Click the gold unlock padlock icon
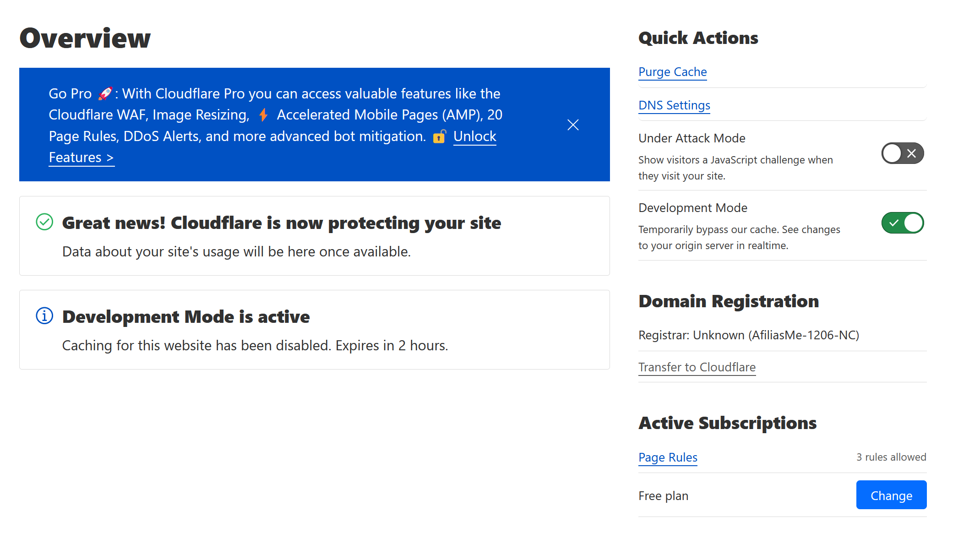 click(439, 136)
